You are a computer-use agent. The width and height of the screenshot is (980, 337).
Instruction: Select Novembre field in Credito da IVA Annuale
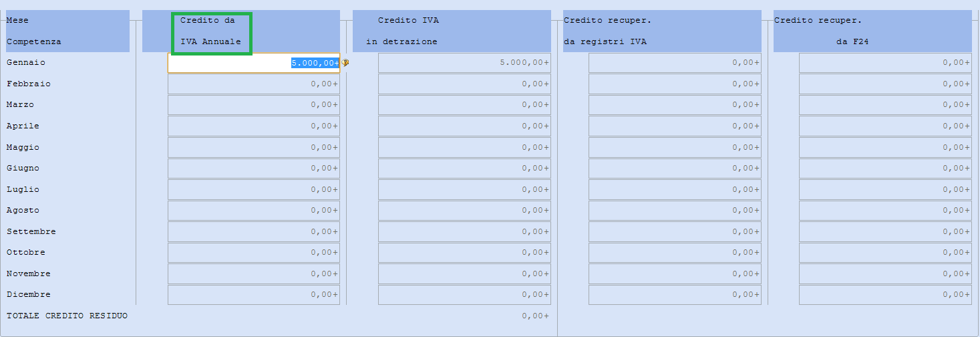(254, 273)
